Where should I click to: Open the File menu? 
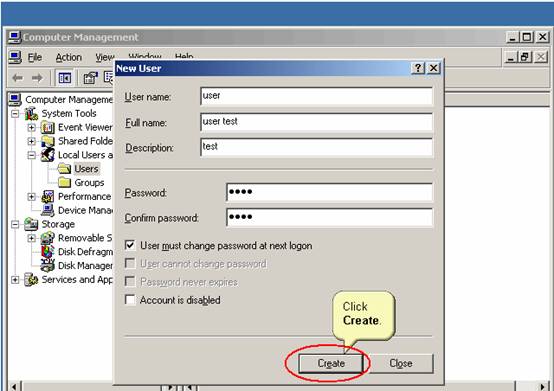coord(35,57)
